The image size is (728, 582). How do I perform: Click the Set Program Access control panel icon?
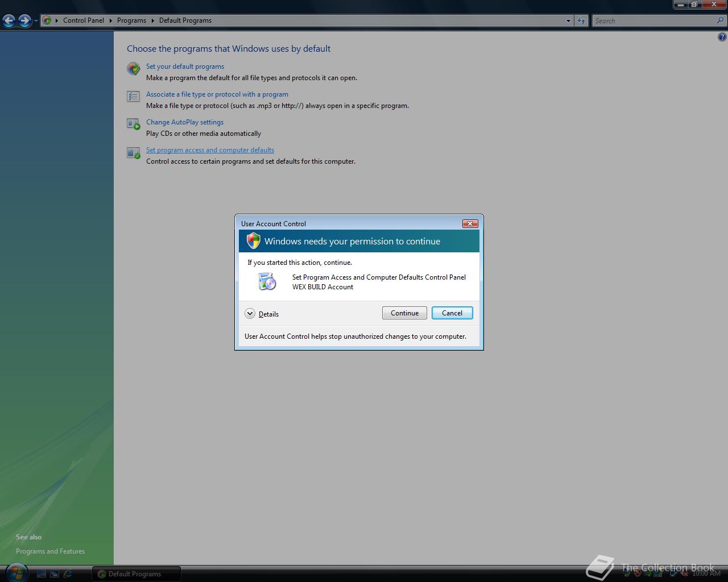click(x=267, y=281)
